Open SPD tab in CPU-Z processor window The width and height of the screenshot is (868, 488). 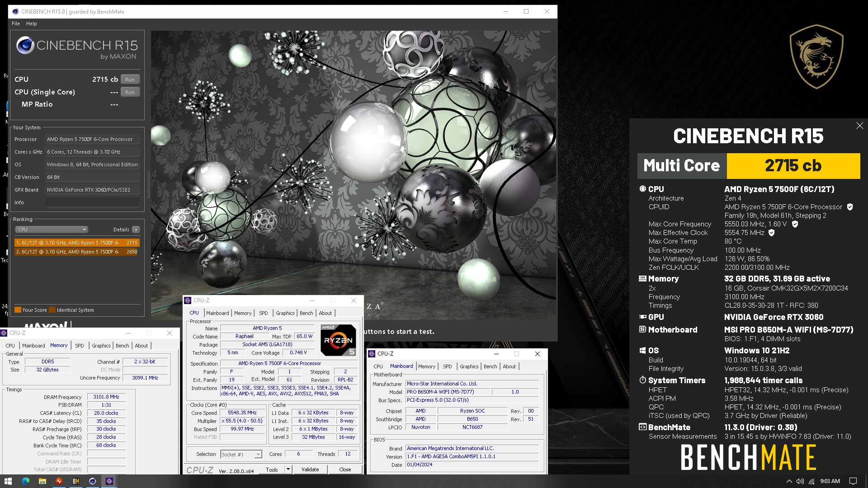[x=264, y=313]
